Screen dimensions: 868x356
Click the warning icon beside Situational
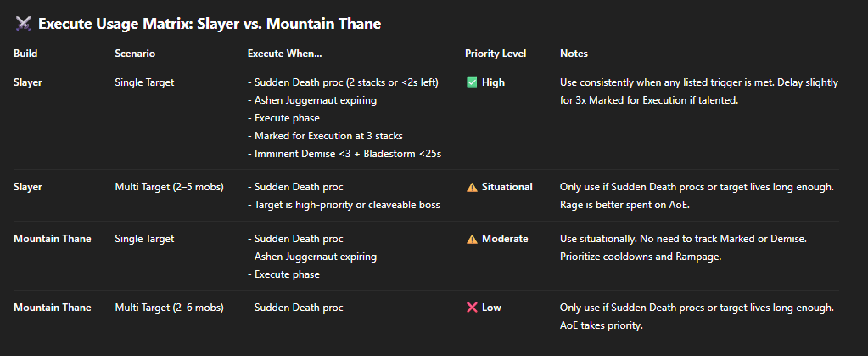472,188
